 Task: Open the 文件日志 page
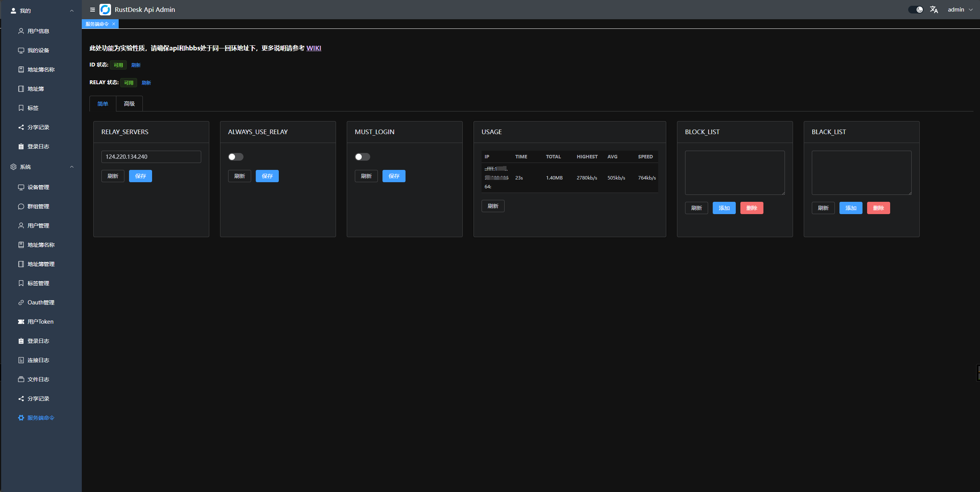(38, 379)
